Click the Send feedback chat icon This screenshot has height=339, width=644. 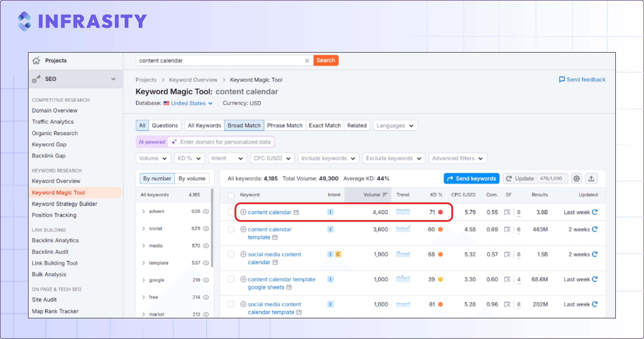point(562,80)
